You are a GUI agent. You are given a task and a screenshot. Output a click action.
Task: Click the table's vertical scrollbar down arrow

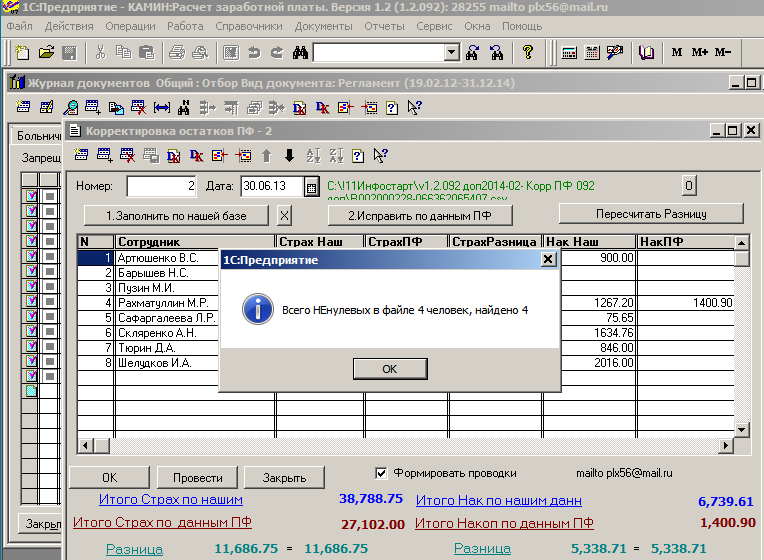[741, 430]
